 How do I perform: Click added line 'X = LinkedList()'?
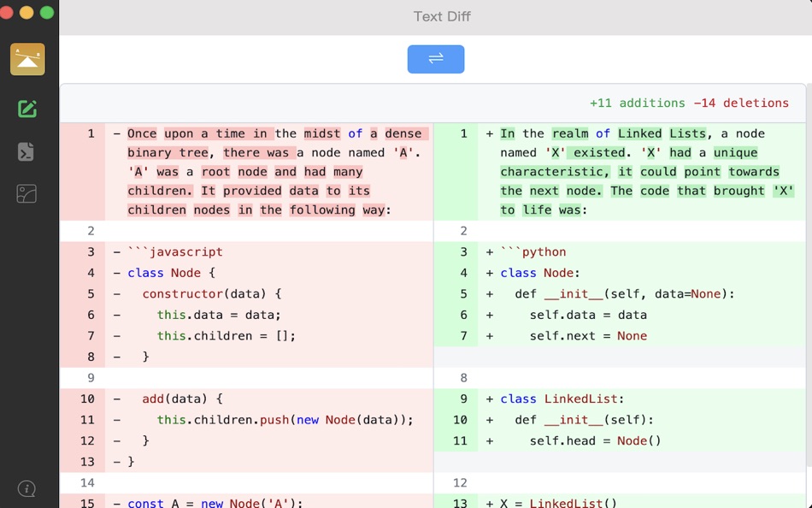pos(558,502)
